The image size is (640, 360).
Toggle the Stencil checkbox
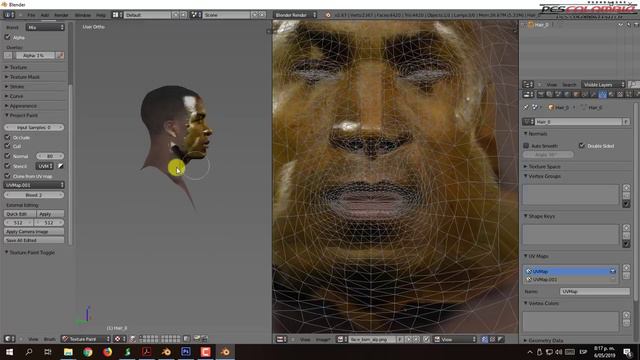(7, 166)
